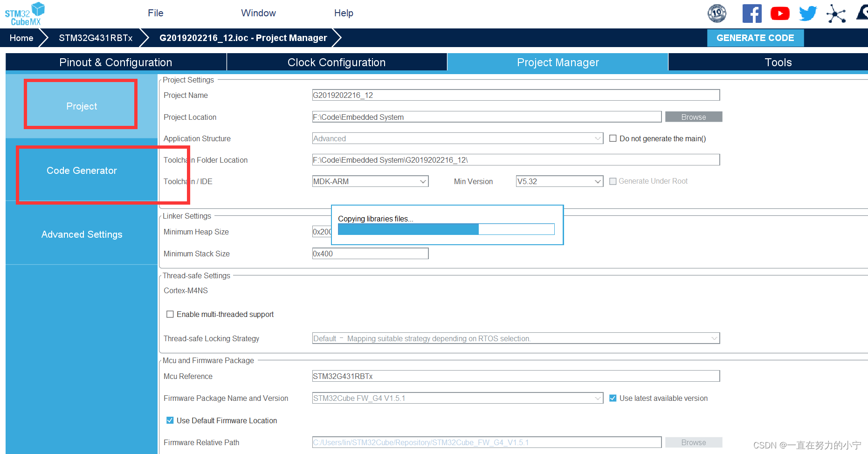Screen dimensions: 868x454
Task: Toggle Do not generate the main() checkbox
Action: coord(613,138)
